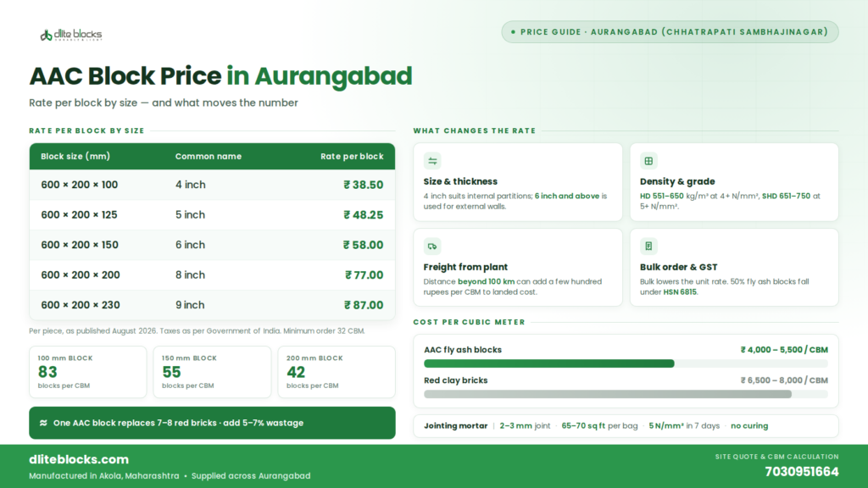Click the Price Guide Aurangabad pill badge

click(670, 32)
